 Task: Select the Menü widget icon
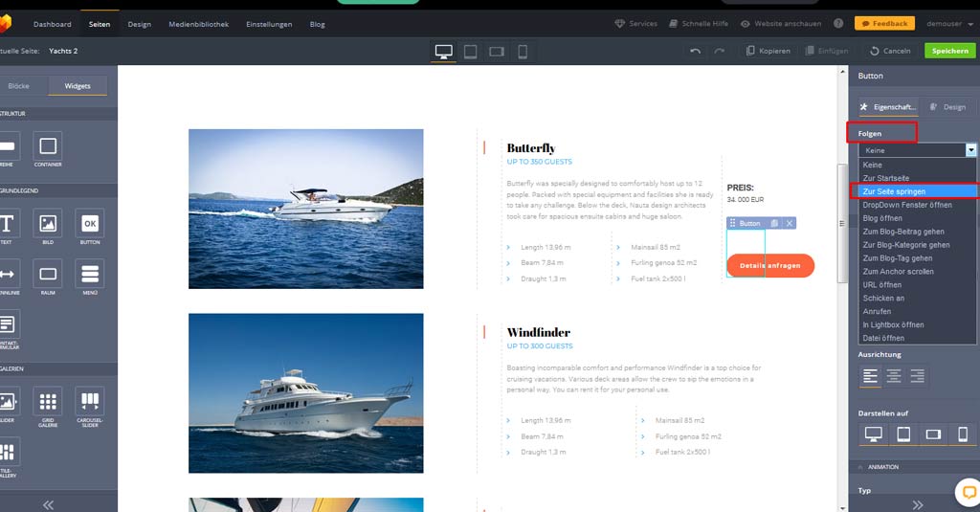[90, 275]
